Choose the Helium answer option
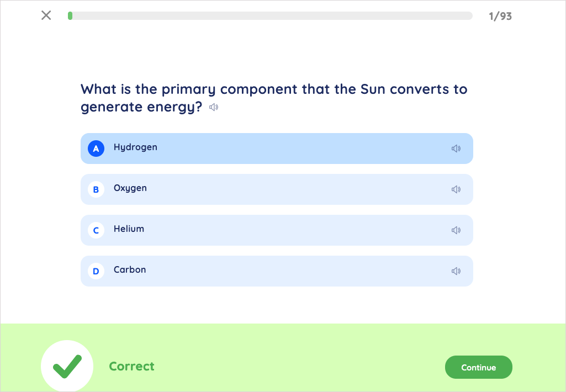 pos(277,230)
